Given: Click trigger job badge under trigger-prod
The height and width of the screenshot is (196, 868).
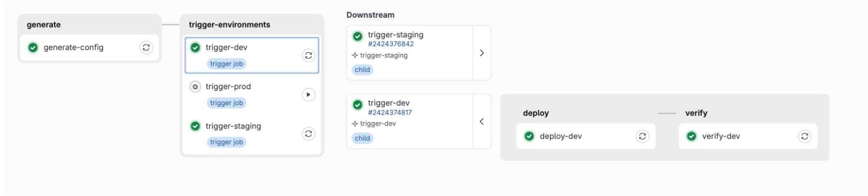Looking at the screenshot, I should point(227,103).
